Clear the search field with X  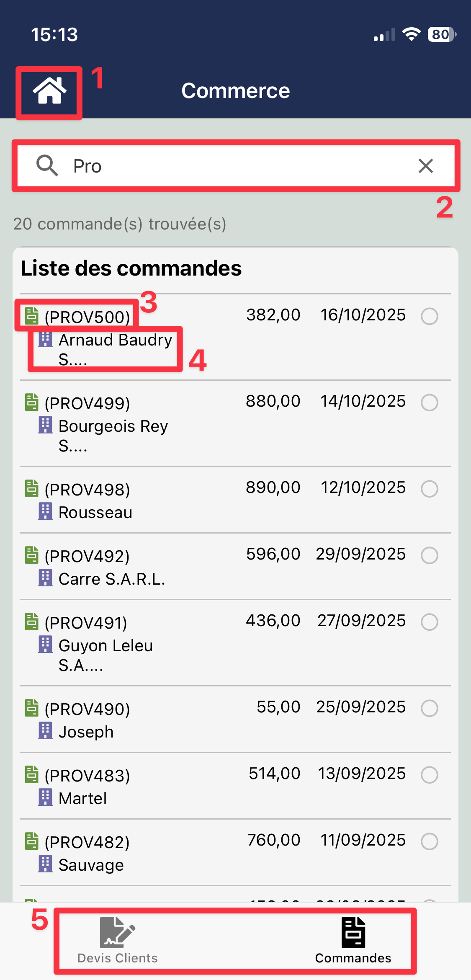pos(425,166)
